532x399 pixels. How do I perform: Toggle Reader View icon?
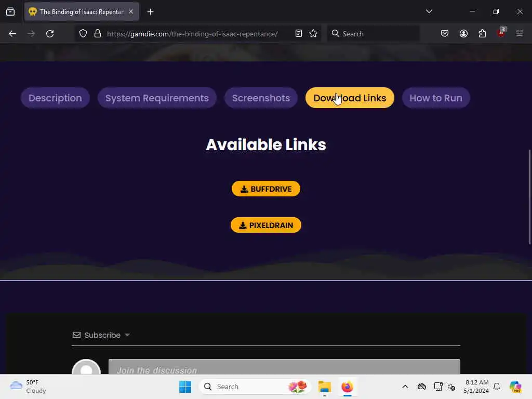[x=299, y=34]
